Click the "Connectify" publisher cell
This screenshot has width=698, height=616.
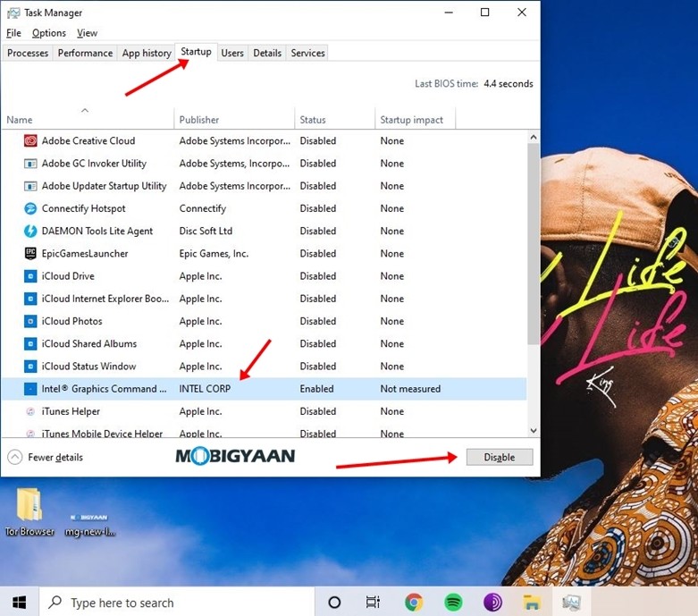203,208
